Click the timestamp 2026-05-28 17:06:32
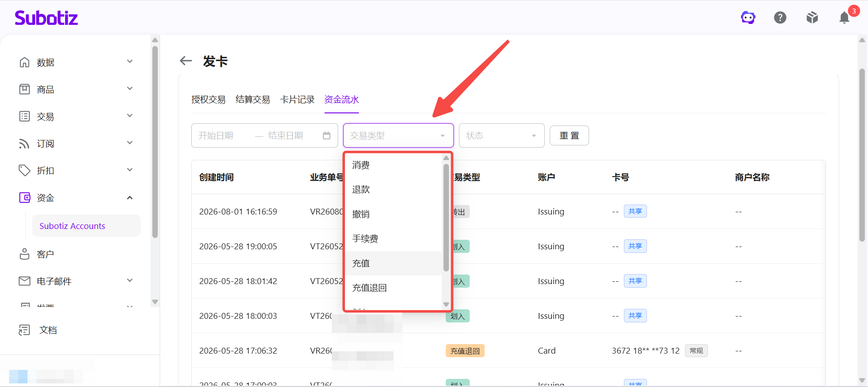The height and width of the screenshot is (387, 868). pos(238,350)
